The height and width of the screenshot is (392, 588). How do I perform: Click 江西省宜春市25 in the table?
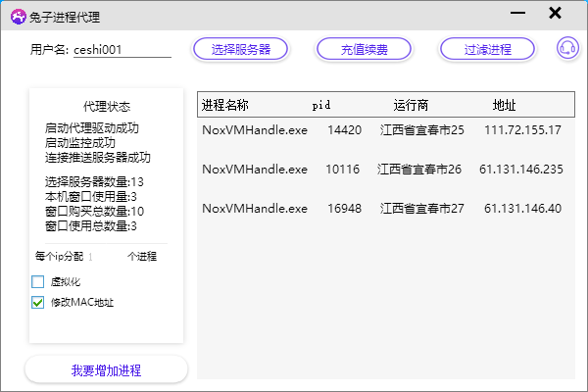point(421,130)
